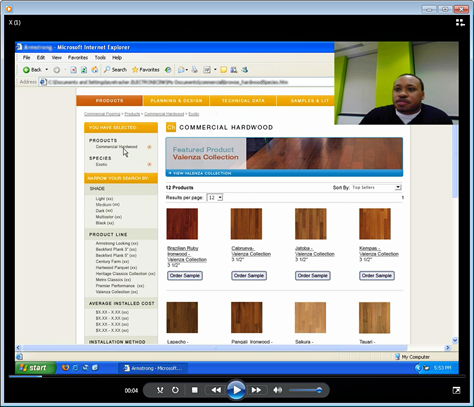Click the rewind button
474x407 pixels.
click(x=216, y=390)
